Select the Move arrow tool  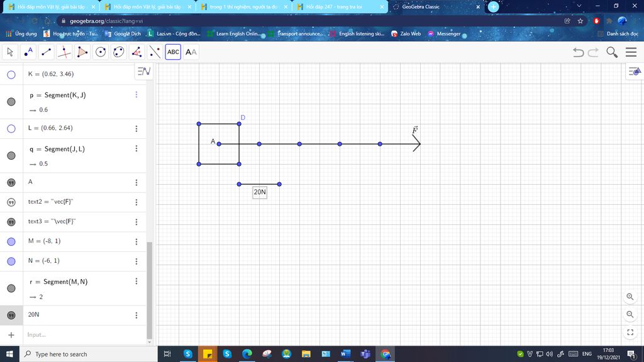[x=10, y=52]
